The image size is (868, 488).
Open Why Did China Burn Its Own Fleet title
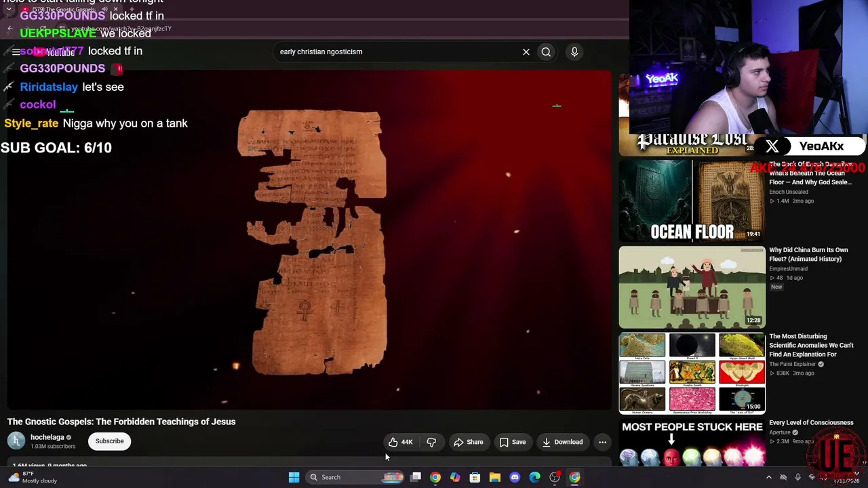coord(808,254)
